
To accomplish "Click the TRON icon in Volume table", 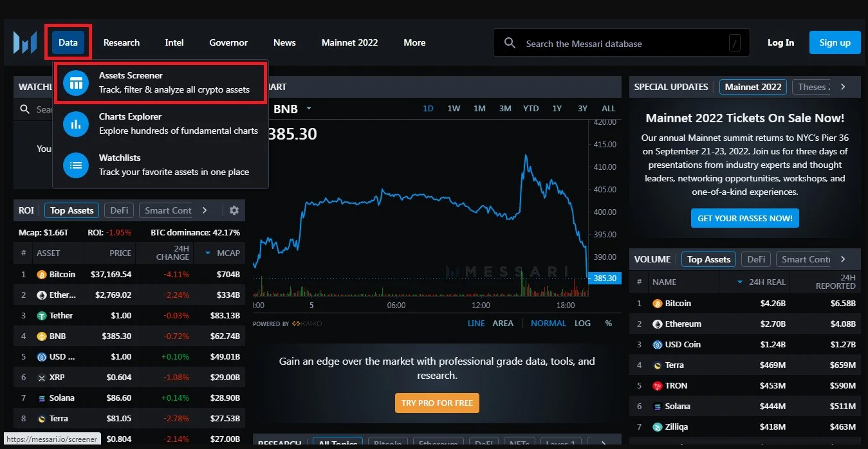I will point(658,386).
